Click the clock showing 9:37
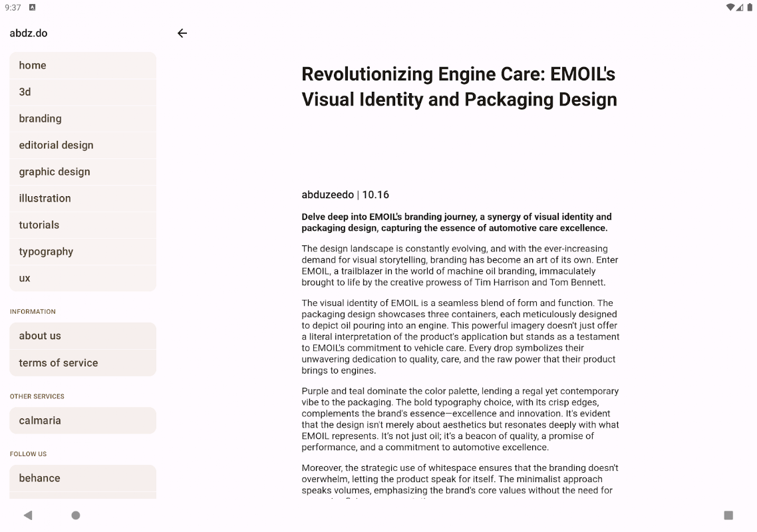 (13, 7)
